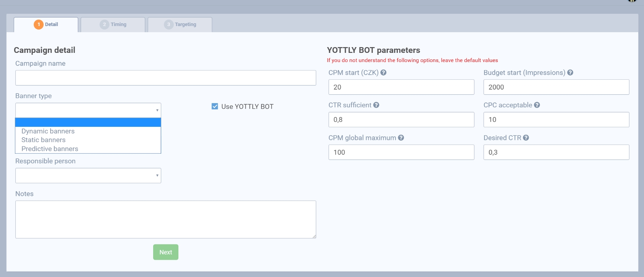Select the blank highlighted banner option

[88, 122]
